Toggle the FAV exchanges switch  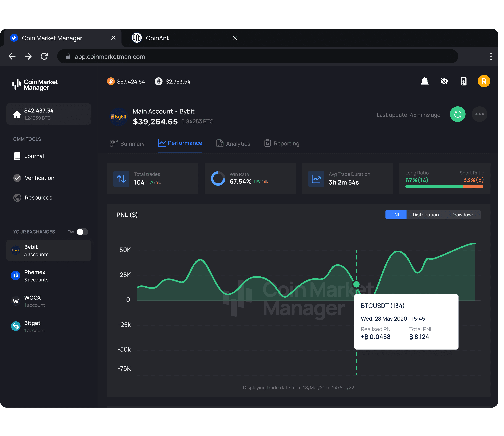pyautogui.click(x=82, y=232)
